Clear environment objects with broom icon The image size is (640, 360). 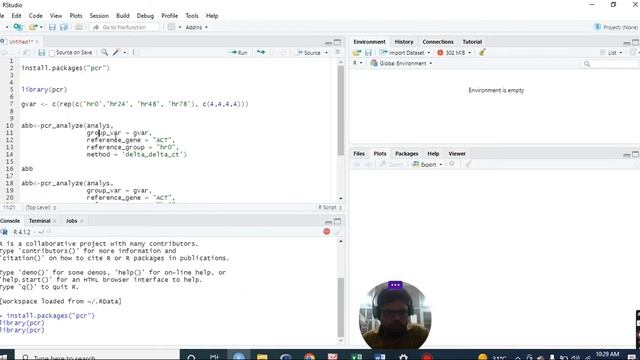(482, 52)
